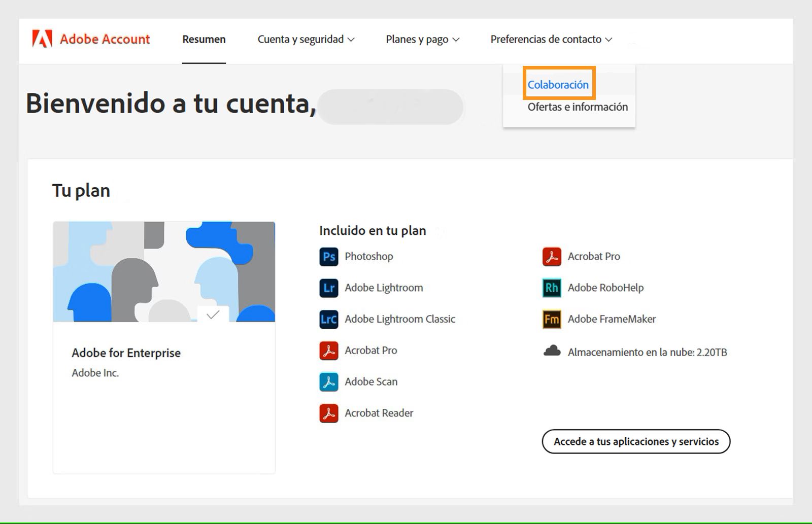The height and width of the screenshot is (524, 812).
Task: Click the Acrobat Pro icon above Adobe RoboHelp
Action: point(552,257)
